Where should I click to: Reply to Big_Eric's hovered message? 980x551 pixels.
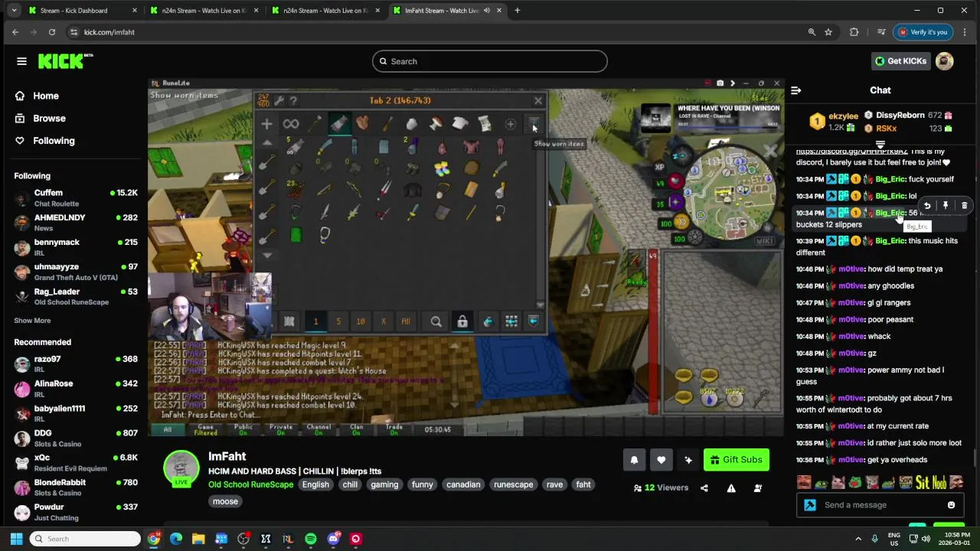(x=927, y=205)
